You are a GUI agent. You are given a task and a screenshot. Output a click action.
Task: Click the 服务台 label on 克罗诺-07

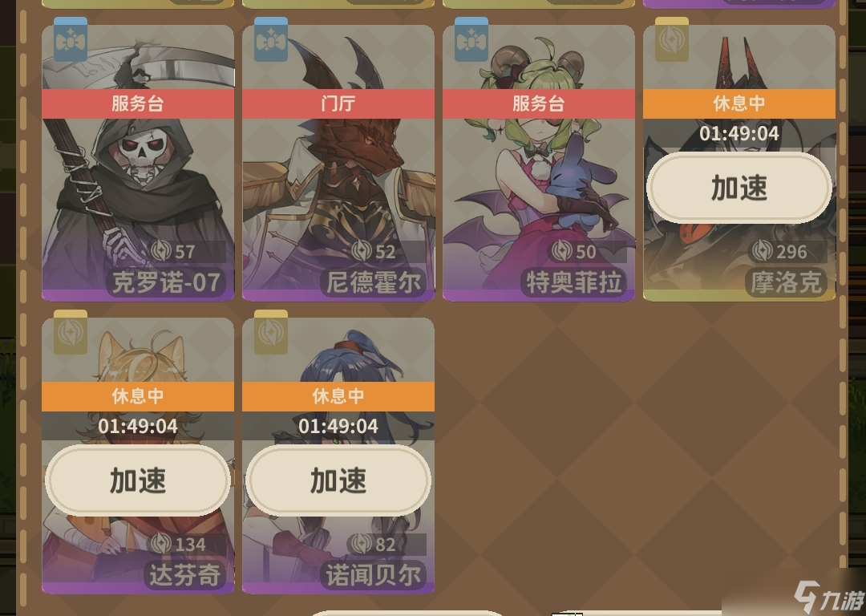click(138, 103)
